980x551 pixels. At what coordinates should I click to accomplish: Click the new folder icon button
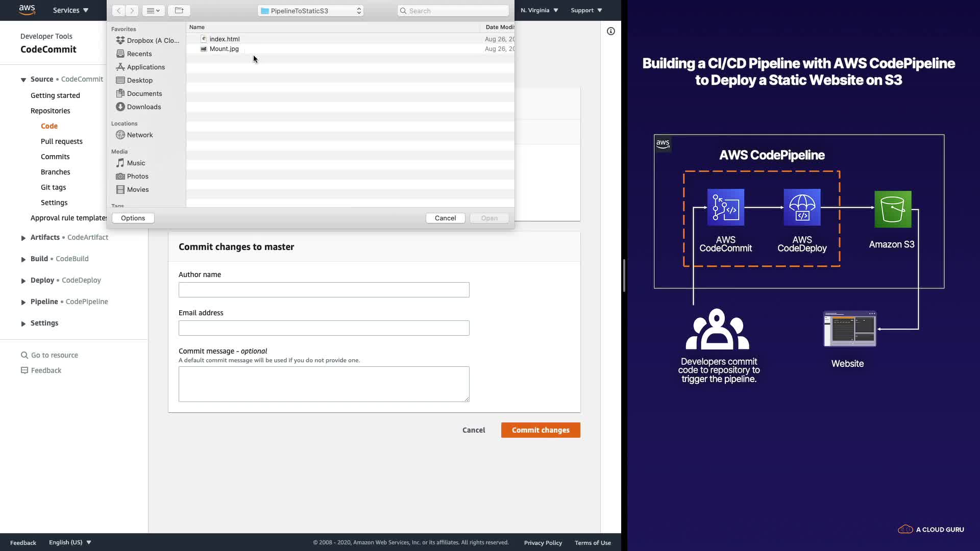coord(179,11)
